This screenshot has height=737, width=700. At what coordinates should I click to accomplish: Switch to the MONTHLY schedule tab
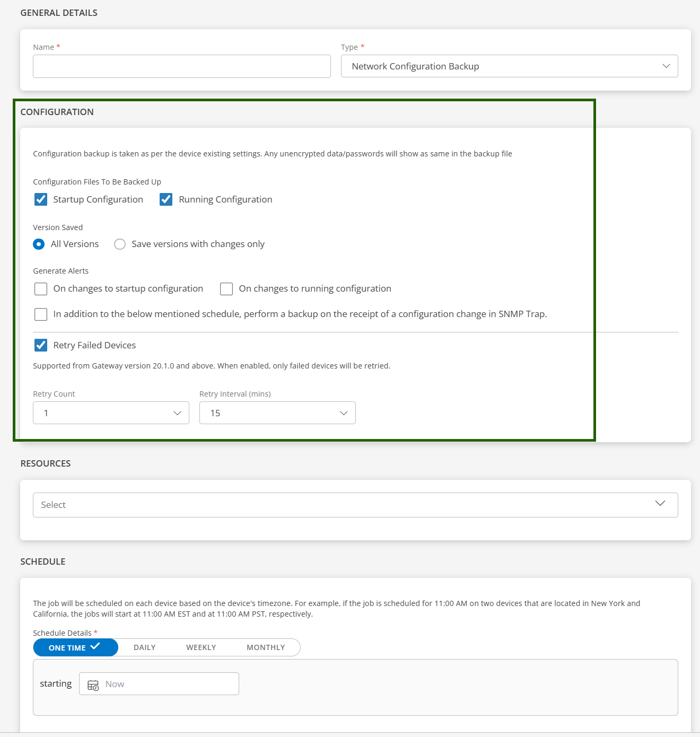[x=266, y=647]
